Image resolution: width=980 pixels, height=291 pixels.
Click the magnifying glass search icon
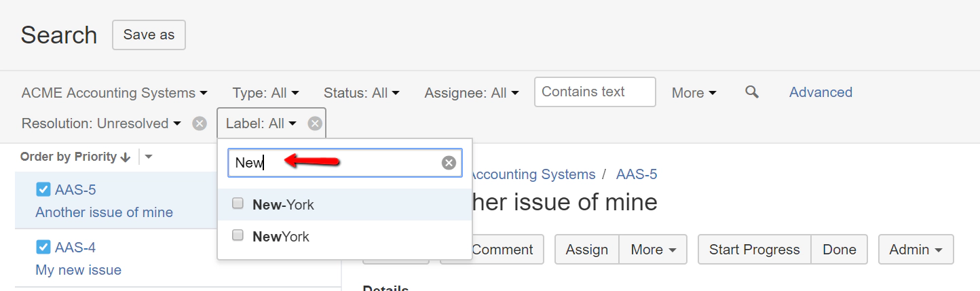751,92
